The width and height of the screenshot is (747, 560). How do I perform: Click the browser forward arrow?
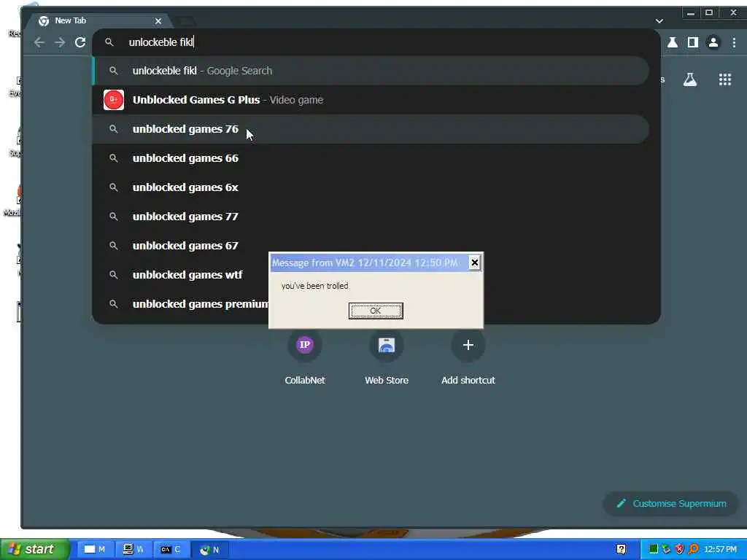tap(60, 42)
